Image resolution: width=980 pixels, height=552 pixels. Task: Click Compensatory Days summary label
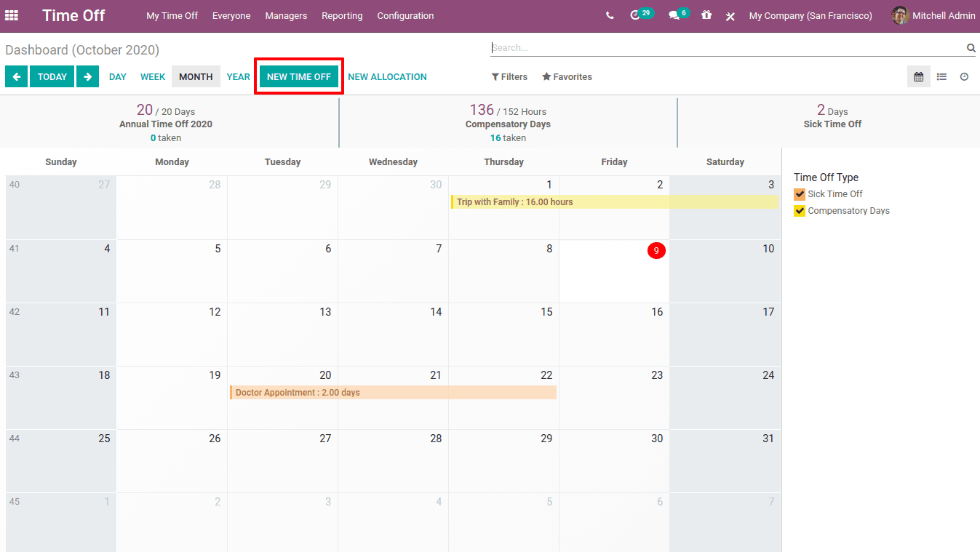(x=508, y=124)
